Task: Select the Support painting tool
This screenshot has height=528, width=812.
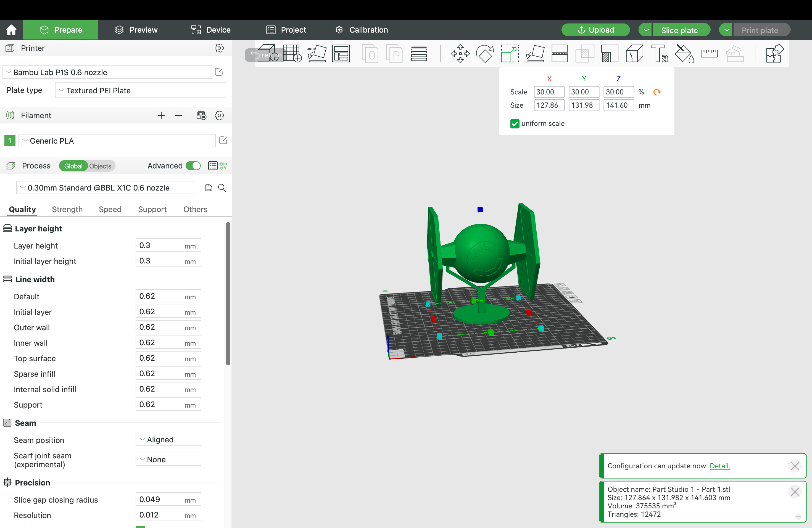Action: click(x=610, y=54)
